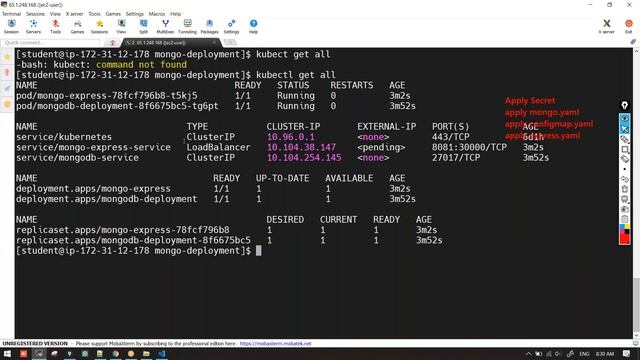The image size is (640, 360).
Task: Click the terminal vertical scrollbar
Action: click(x=636, y=194)
